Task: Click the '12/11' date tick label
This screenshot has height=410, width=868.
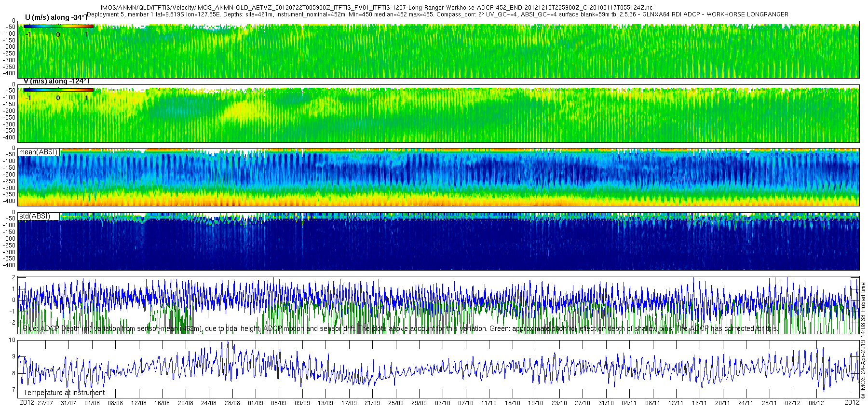Action: coord(676,403)
